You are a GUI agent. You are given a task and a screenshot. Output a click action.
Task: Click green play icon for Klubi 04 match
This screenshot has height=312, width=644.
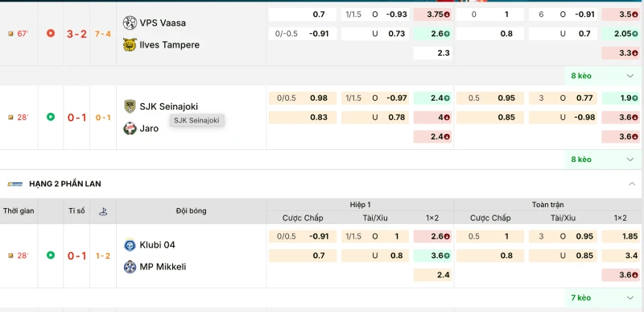pyautogui.click(x=51, y=256)
